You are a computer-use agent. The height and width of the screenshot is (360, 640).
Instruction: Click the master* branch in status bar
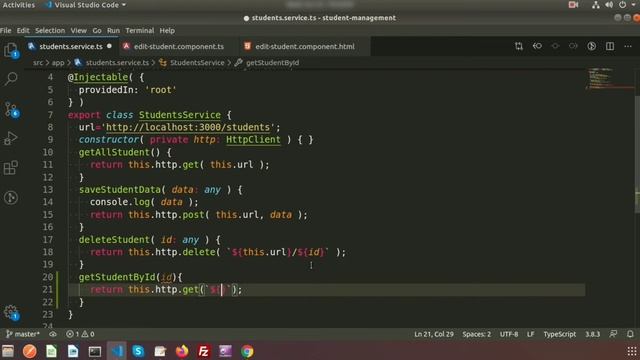(x=23, y=334)
